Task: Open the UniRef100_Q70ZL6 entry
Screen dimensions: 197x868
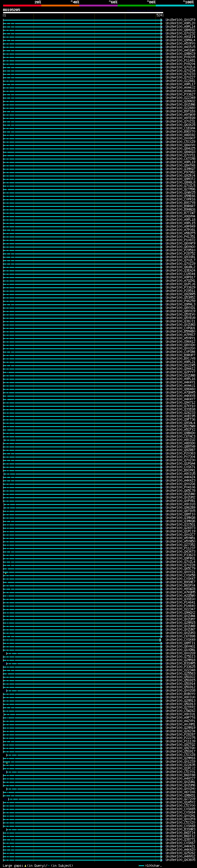Action: 180,67
